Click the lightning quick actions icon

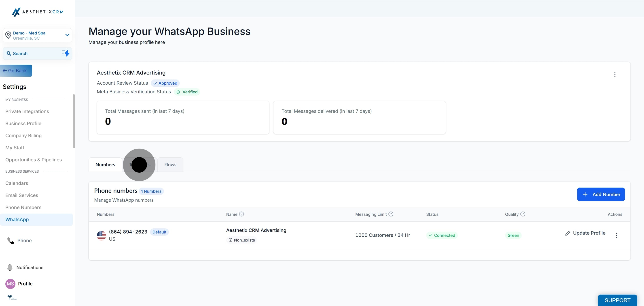[x=66, y=53]
